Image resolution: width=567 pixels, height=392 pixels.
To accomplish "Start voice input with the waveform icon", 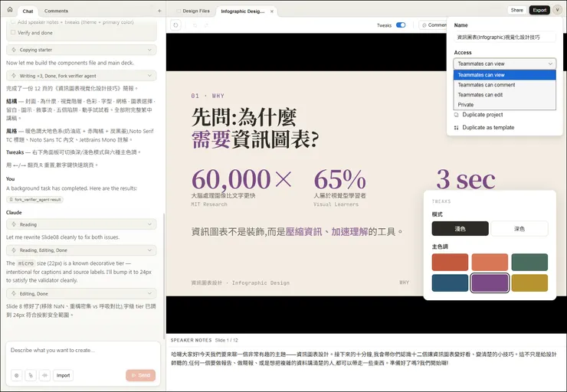I will click(x=45, y=375).
